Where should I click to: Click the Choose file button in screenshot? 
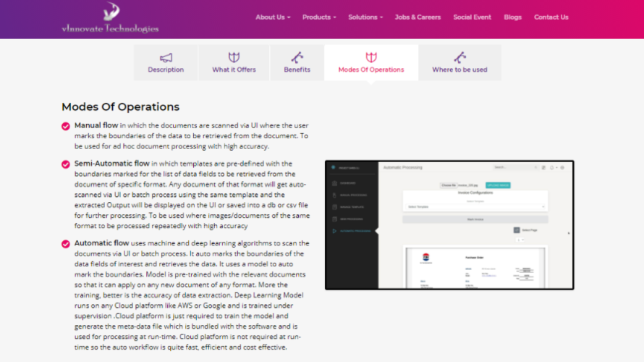click(448, 185)
